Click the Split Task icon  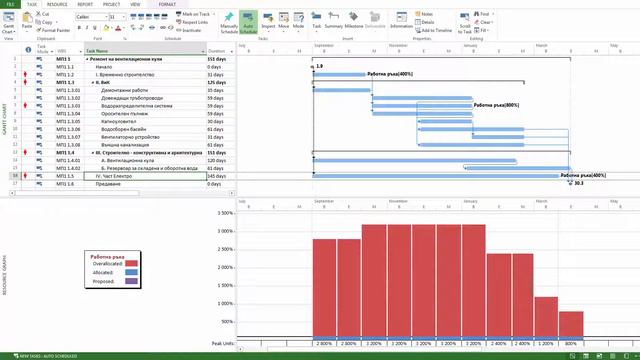click(152, 28)
